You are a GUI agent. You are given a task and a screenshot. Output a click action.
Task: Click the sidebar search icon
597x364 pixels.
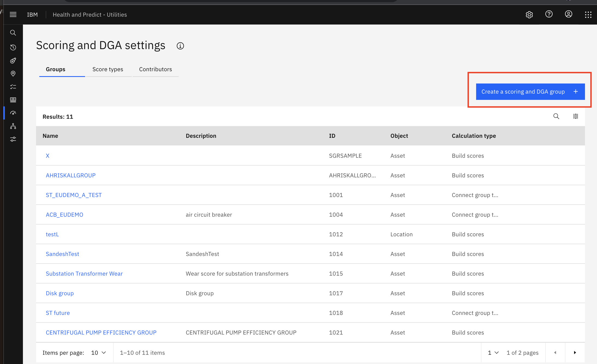click(13, 33)
